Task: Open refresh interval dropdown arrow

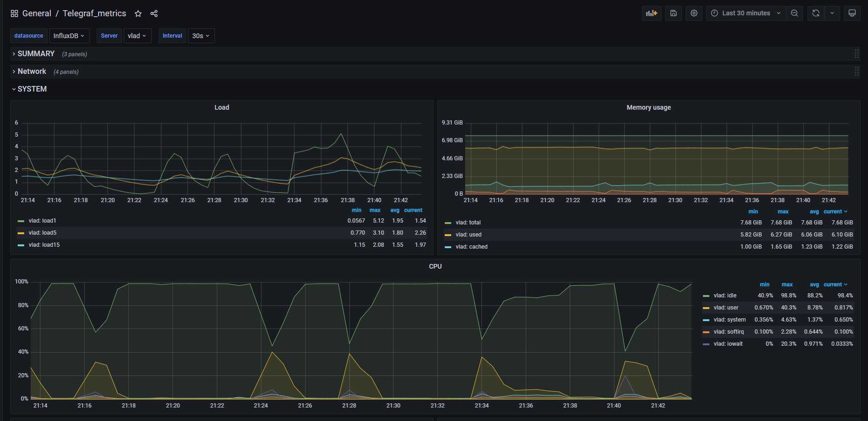Action: coord(832,13)
